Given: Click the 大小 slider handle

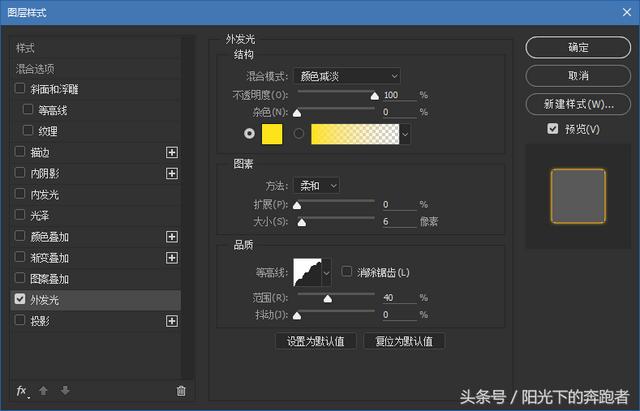Looking at the screenshot, I should pos(302,222).
